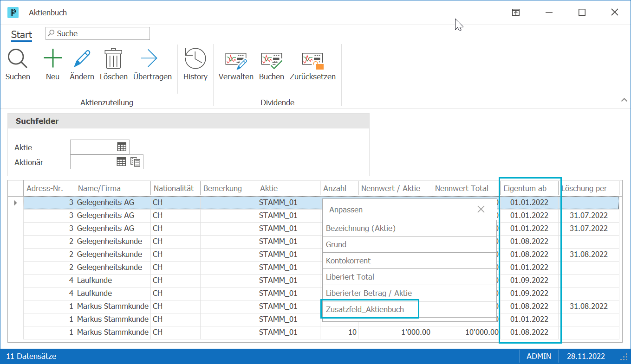Image resolution: width=631 pixels, height=364 pixels.
Task: Click 11 Datensätze in the status bar
Action: [x=31, y=356]
